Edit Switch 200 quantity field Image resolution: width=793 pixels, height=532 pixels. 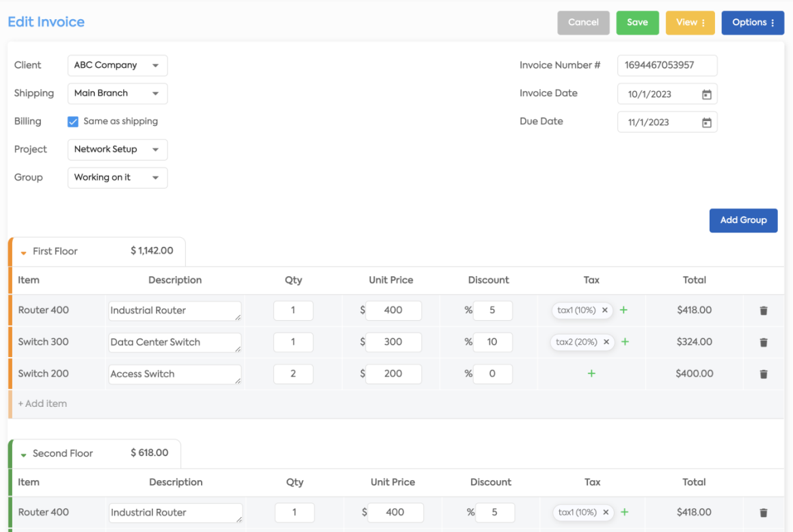[x=293, y=374]
